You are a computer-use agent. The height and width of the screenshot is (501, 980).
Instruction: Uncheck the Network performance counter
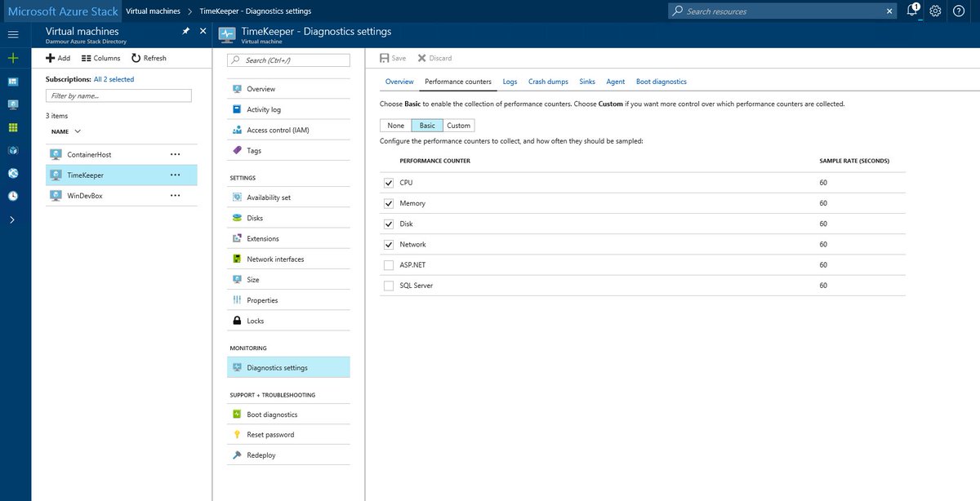[x=389, y=245]
